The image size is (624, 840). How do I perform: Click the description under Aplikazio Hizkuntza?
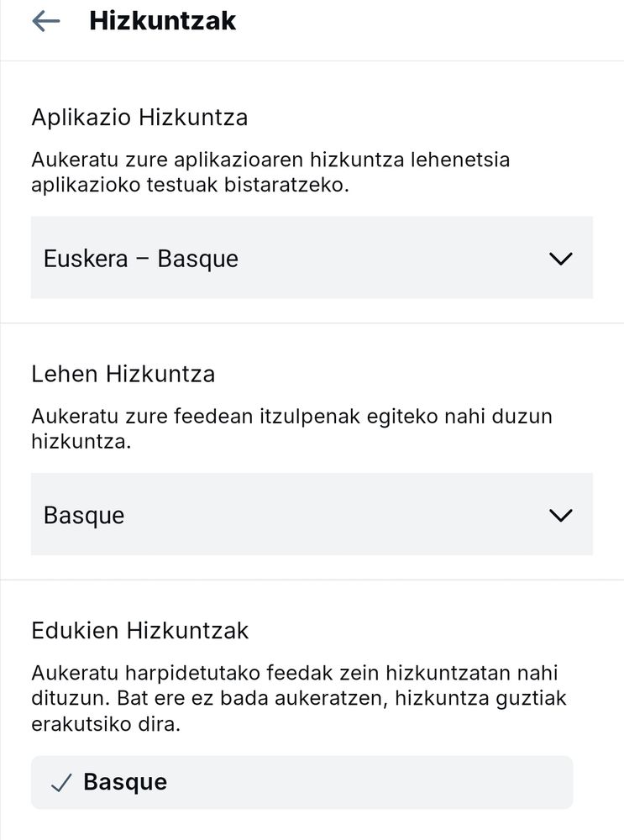[x=270, y=172]
